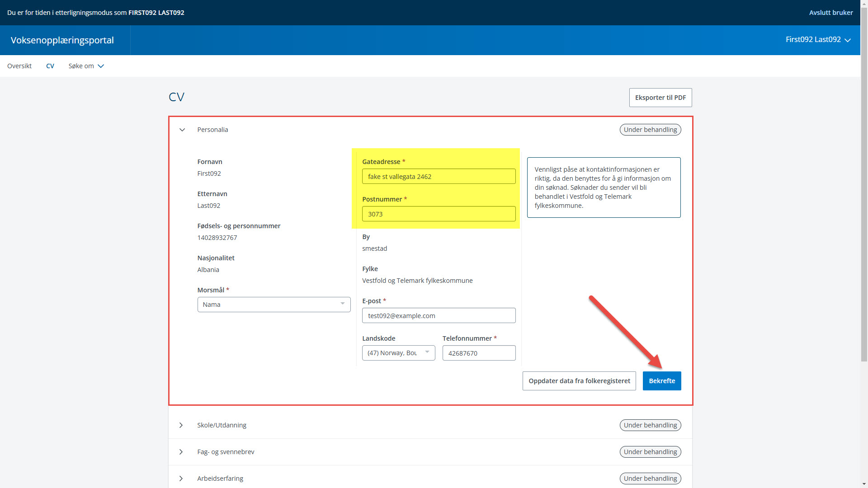
Task: Click the Gateadresse input field
Action: (x=439, y=177)
